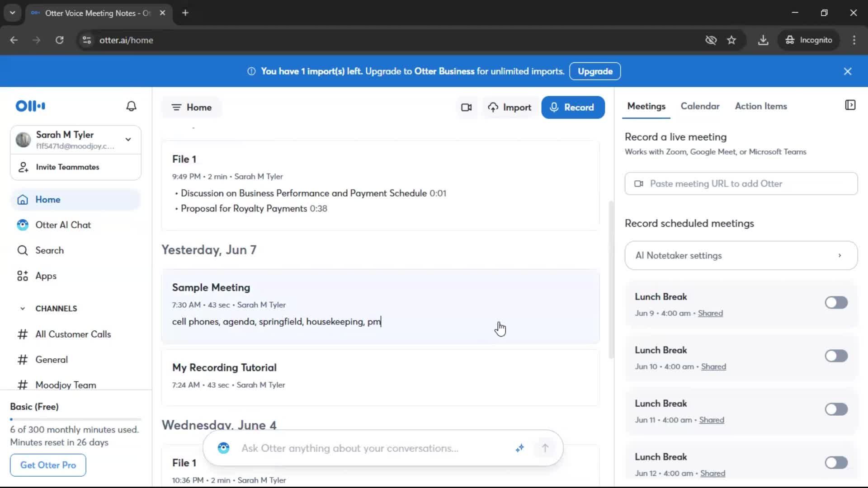The image size is (868, 488).
Task: Open the Home filter dropdown
Action: click(x=192, y=108)
